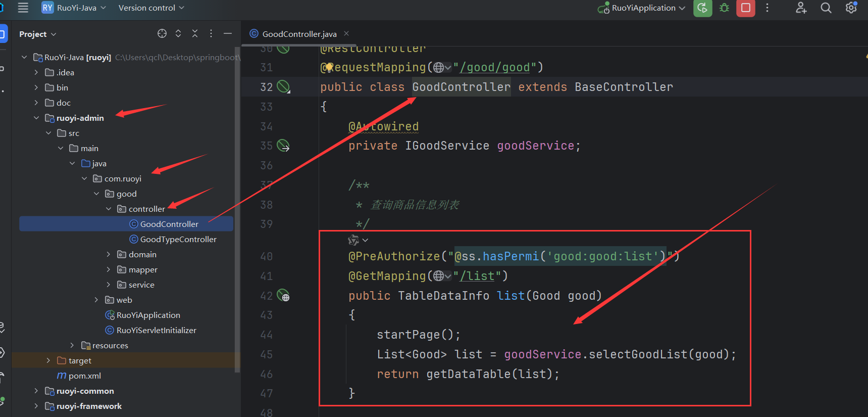Screen dimensions: 868x417
Task: Click selectGoodList method call
Action: tap(638, 354)
